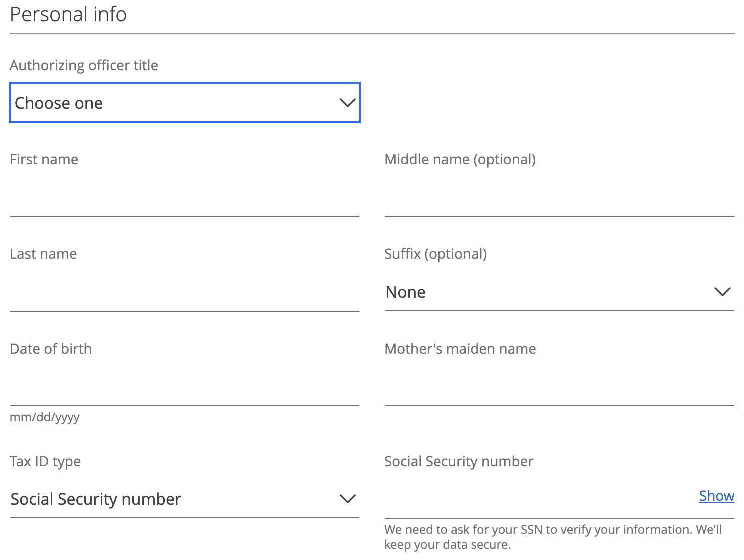Click the SSN verification helper text

coord(553,537)
